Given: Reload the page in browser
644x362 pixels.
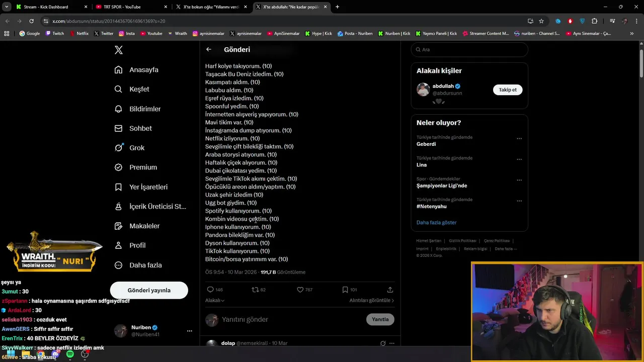Looking at the screenshot, I should tap(31, 21).
